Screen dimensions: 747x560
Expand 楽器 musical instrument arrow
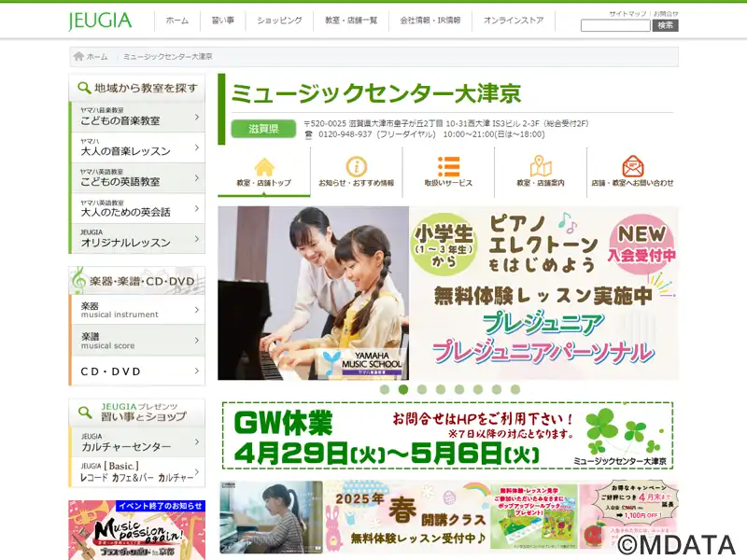pos(197,310)
